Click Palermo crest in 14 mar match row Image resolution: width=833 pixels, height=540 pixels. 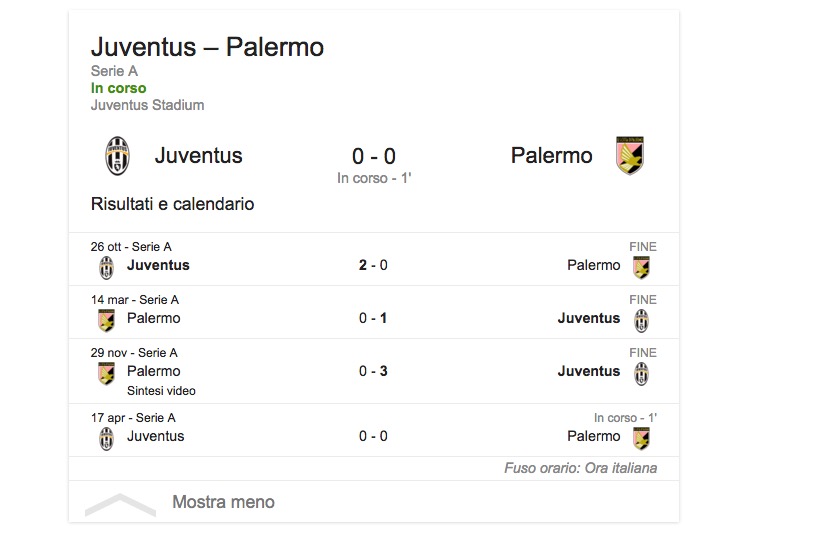pos(106,320)
